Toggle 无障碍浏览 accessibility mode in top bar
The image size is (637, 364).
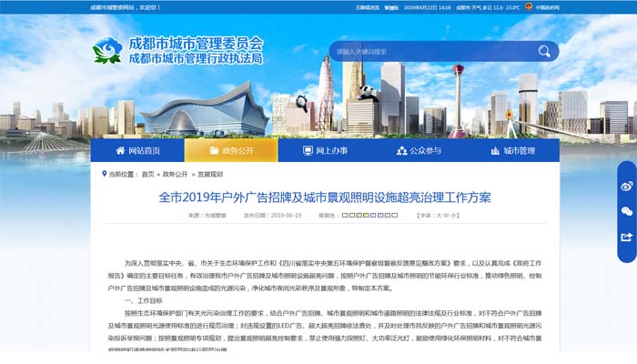tap(368, 6)
